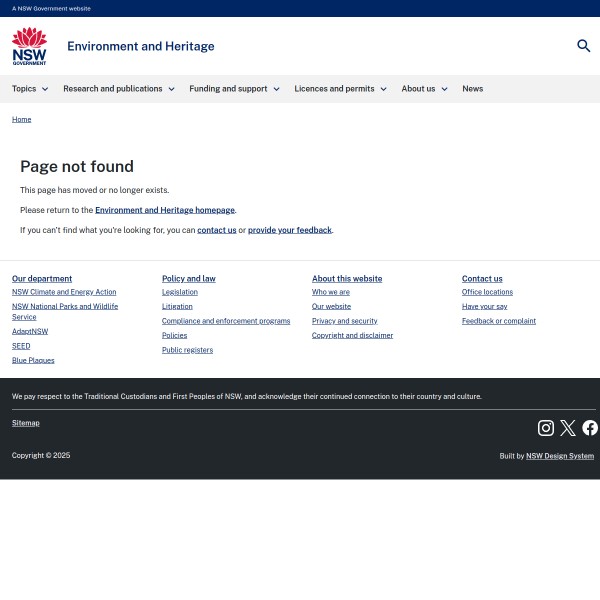Open the Sitemap footer link

point(26,423)
